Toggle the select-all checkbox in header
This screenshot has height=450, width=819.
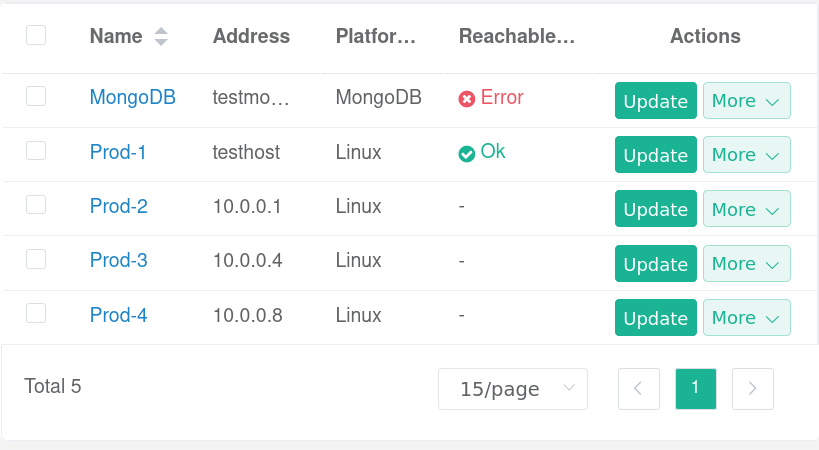(x=36, y=35)
